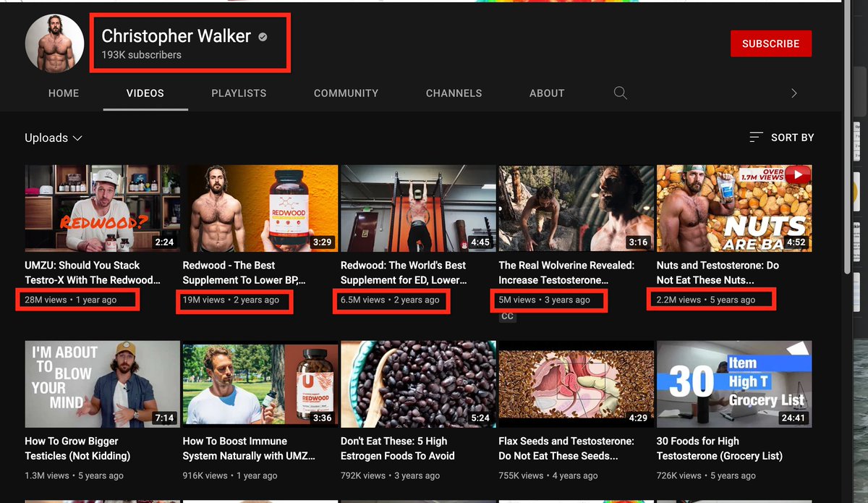Click the channel search magnifier icon
The image size is (868, 503).
(x=620, y=93)
